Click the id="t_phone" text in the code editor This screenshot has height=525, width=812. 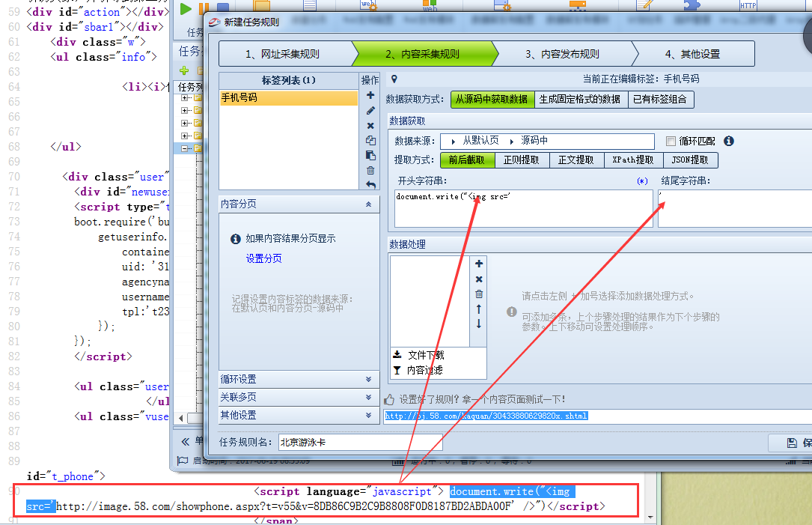point(66,476)
